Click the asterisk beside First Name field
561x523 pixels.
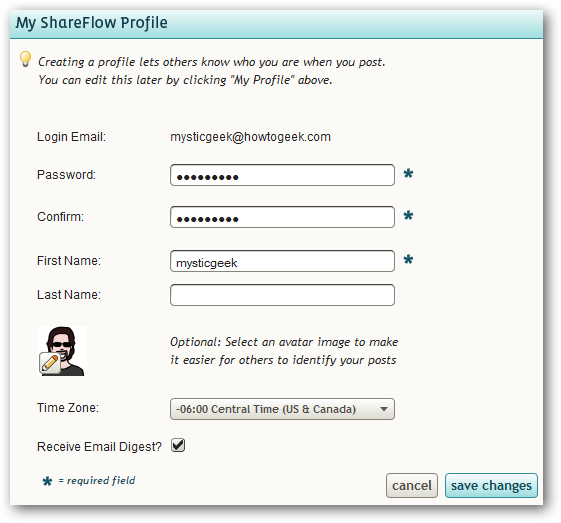(408, 260)
